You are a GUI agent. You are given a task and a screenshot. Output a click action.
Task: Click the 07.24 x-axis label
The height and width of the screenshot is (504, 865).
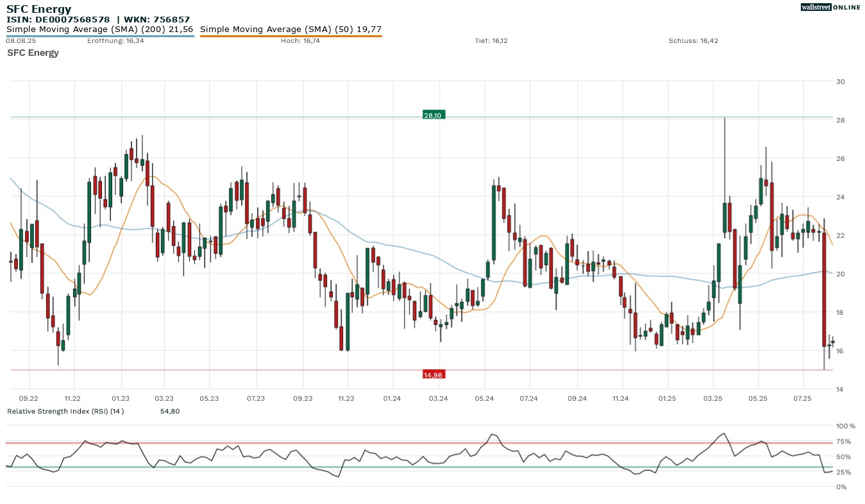coord(528,398)
